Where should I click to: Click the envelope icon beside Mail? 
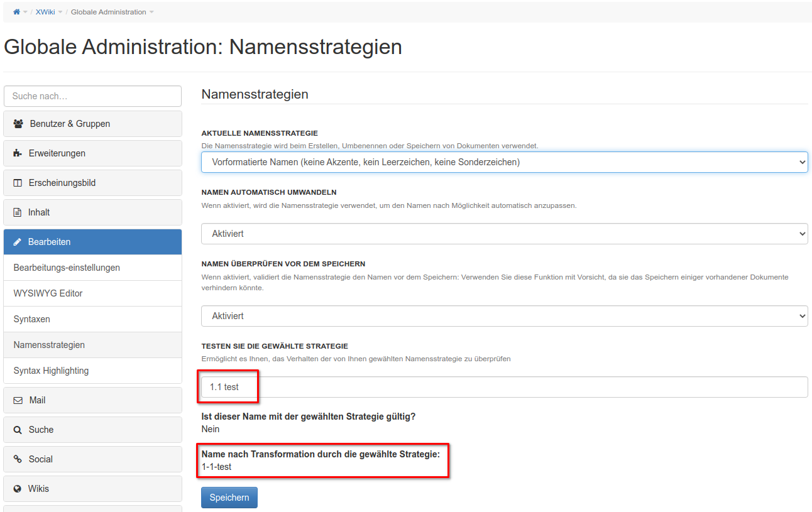[18, 400]
